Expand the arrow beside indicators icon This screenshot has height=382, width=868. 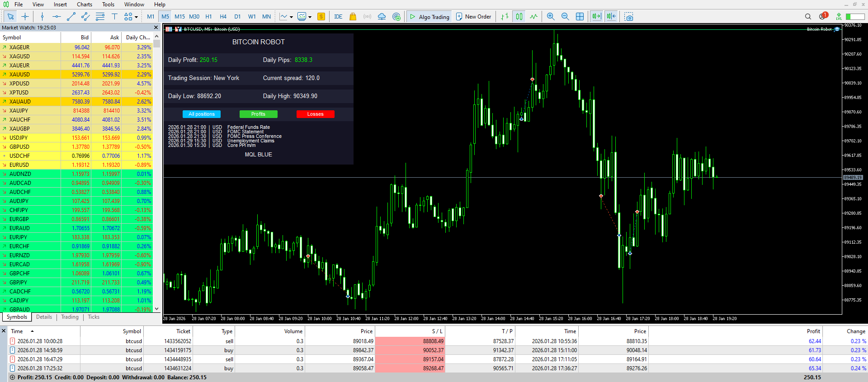291,17
